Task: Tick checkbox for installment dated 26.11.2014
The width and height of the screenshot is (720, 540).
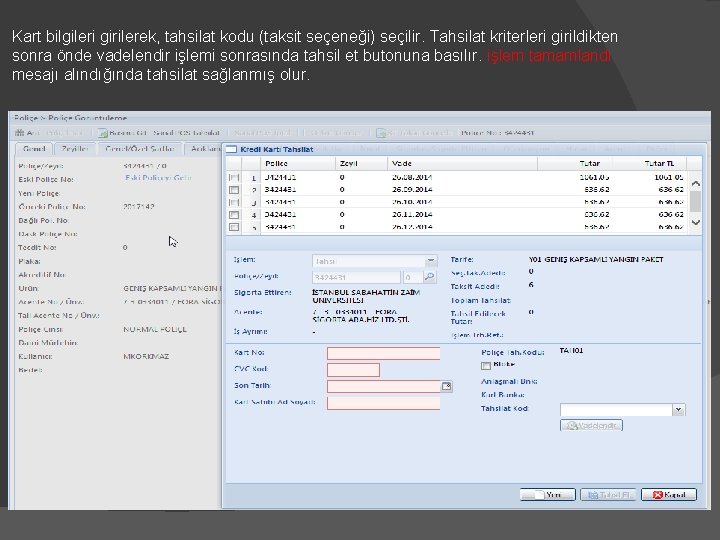Action: (234, 214)
